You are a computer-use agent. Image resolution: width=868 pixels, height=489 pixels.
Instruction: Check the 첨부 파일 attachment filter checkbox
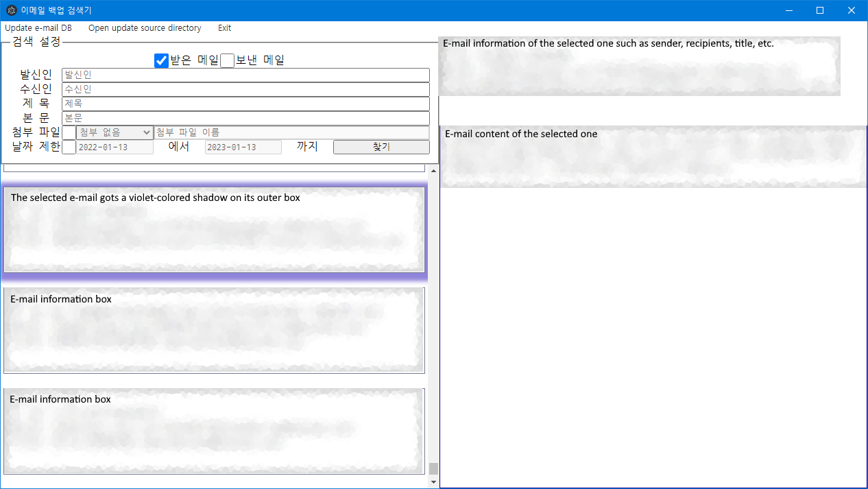pos(68,132)
